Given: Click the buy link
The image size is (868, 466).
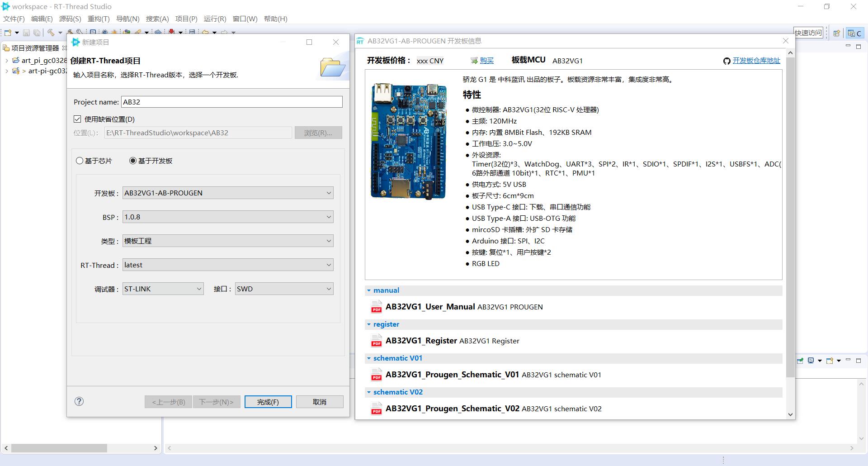Looking at the screenshot, I should click(x=487, y=61).
